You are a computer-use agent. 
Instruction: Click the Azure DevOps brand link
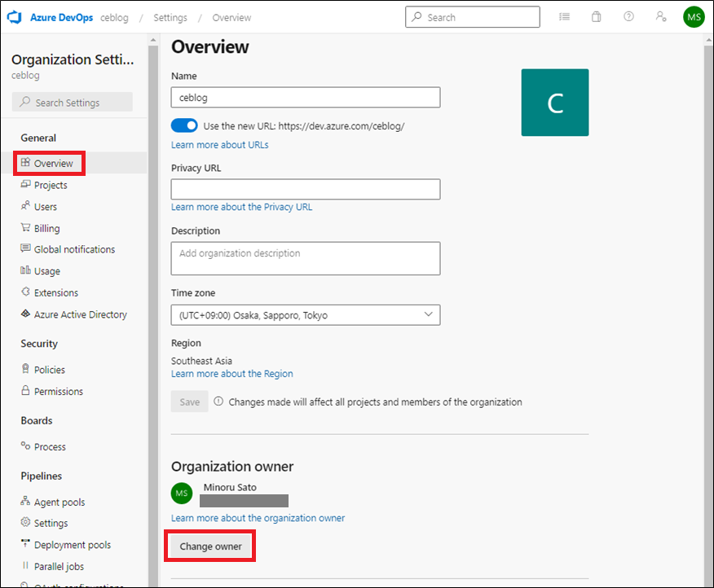pyautogui.click(x=61, y=17)
